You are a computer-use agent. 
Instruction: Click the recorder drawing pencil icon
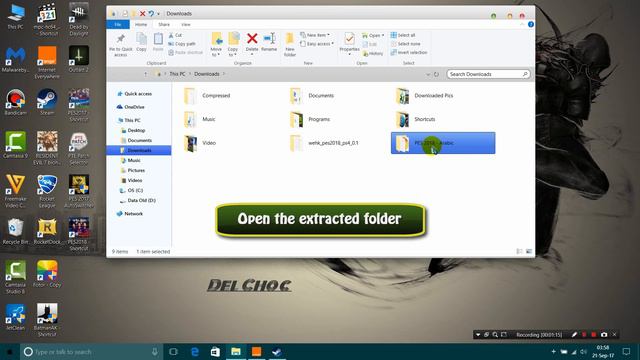point(574,335)
